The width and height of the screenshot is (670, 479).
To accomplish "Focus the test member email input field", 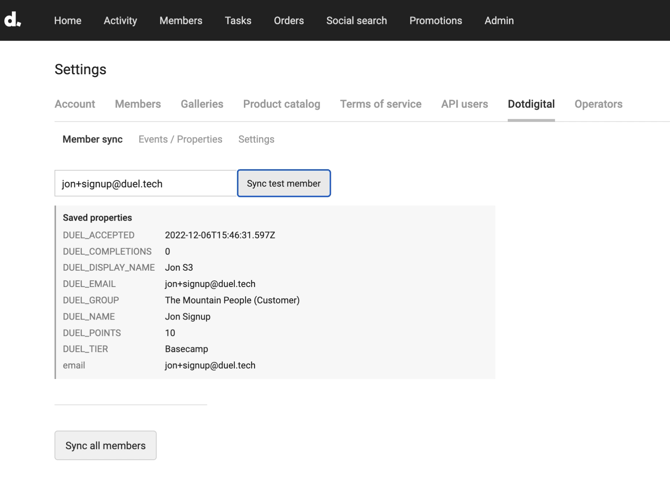I will (x=145, y=184).
